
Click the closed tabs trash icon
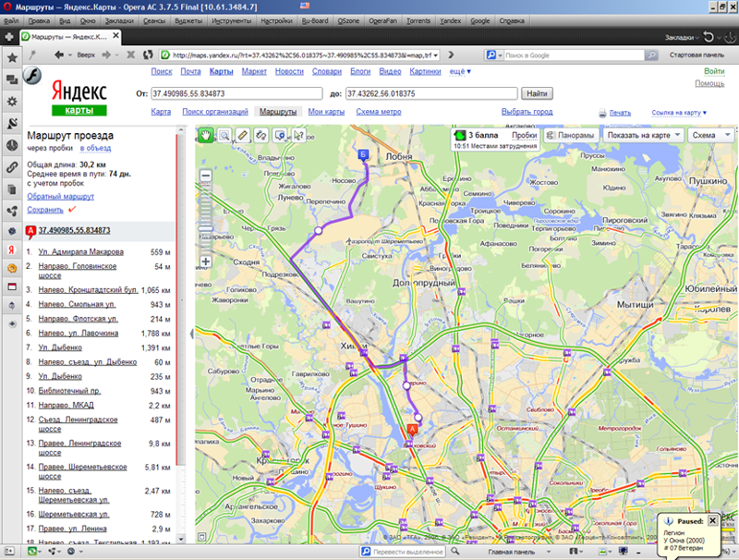click(709, 37)
